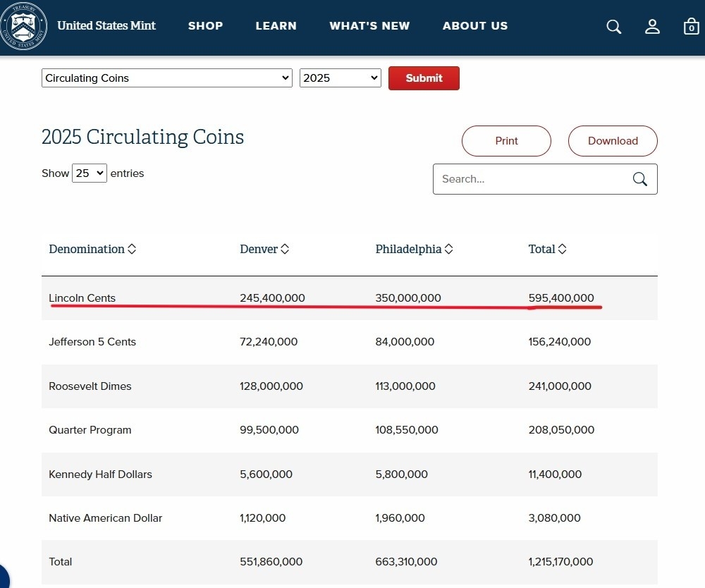Expand the Show 25 entries dropdown
Viewport: 705px width, 588px height.
pos(90,173)
